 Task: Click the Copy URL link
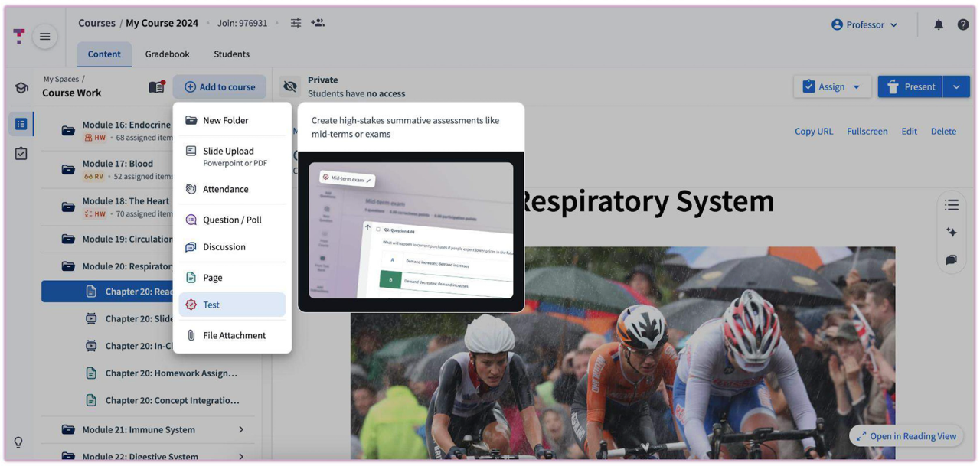pos(813,132)
